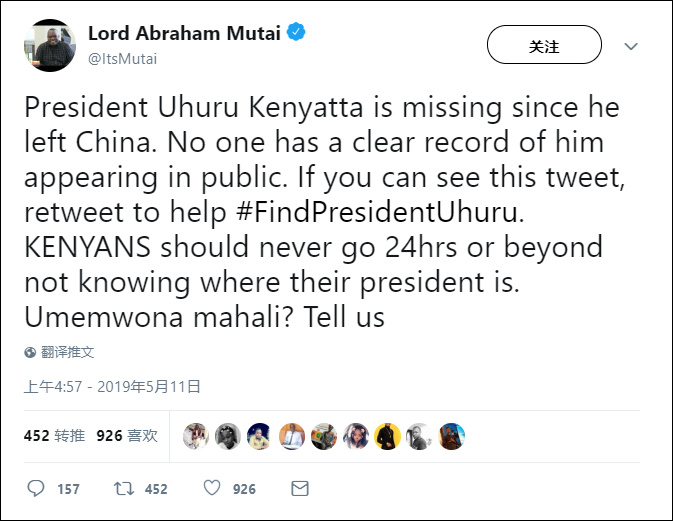Click the @ItsMutai handle
Viewport: 673px width, 521px height.
click(x=122, y=59)
